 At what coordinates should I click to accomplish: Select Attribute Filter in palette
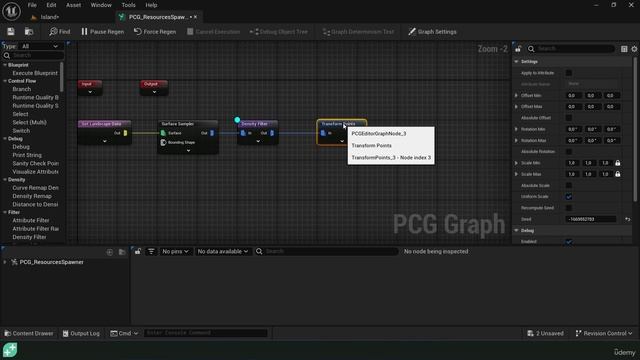[x=31, y=220]
